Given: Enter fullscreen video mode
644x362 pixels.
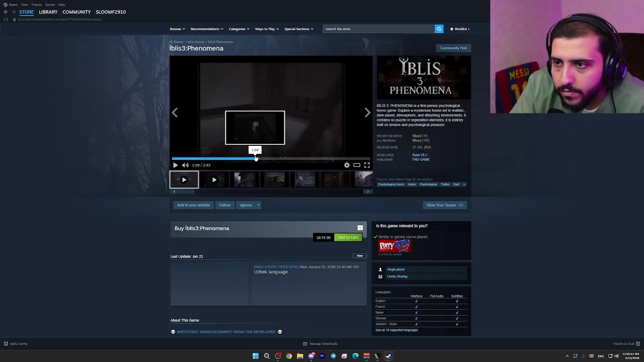Looking at the screenshot, I should click(x=367, y=165).
